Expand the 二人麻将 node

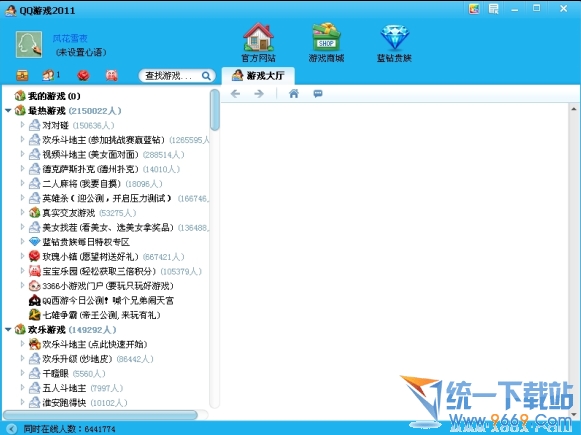coord(22,183)
